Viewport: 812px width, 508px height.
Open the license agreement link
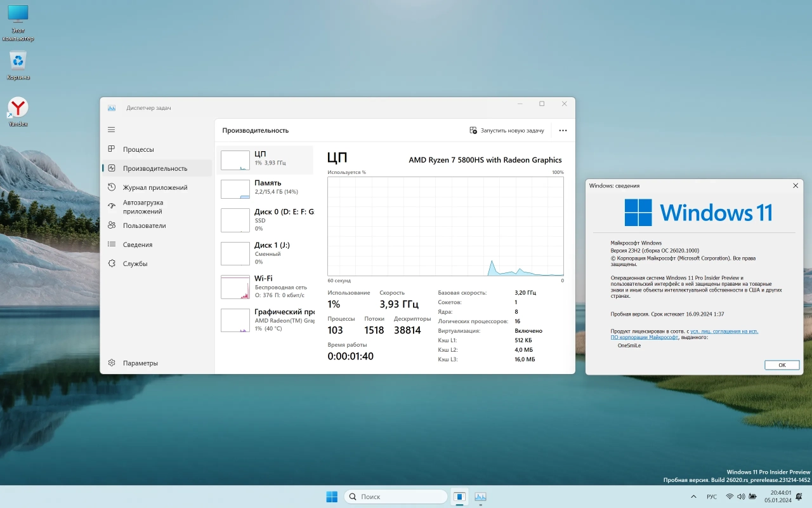point(684,334)
